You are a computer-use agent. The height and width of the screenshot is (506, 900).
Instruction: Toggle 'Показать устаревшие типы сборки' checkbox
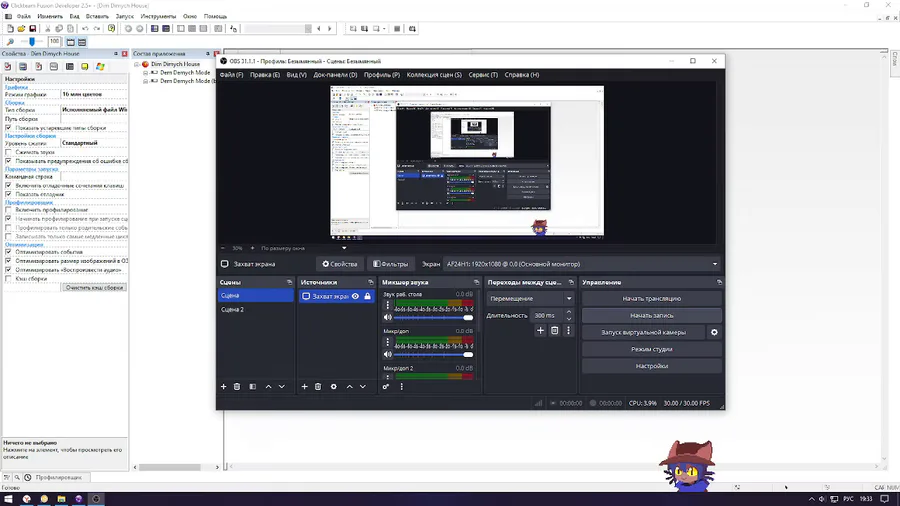(x=8, y=128)
